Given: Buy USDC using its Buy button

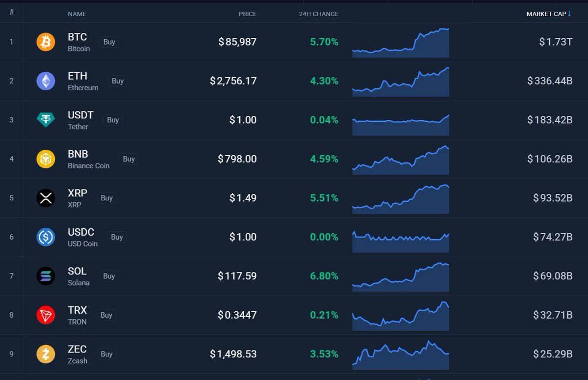Looking at the screenshot, I should [x=117, y=237].
